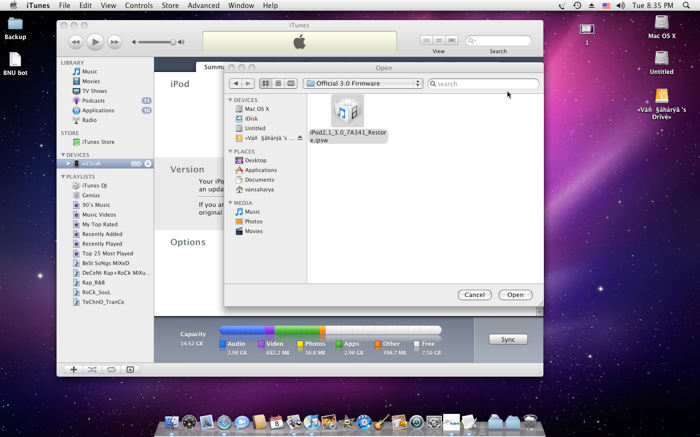Open the Controls menu
The image size is (700, 437).
[x=138, y=5]
